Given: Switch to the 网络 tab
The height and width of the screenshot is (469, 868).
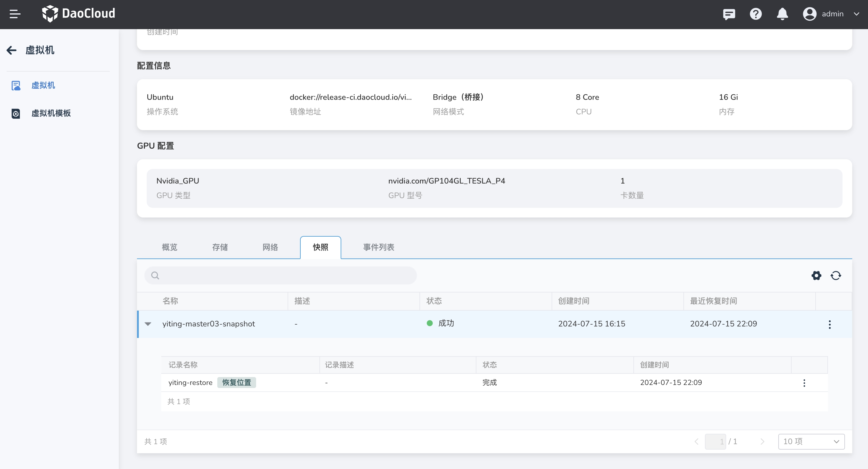Looking at the screenshot, I should (270, 247).
